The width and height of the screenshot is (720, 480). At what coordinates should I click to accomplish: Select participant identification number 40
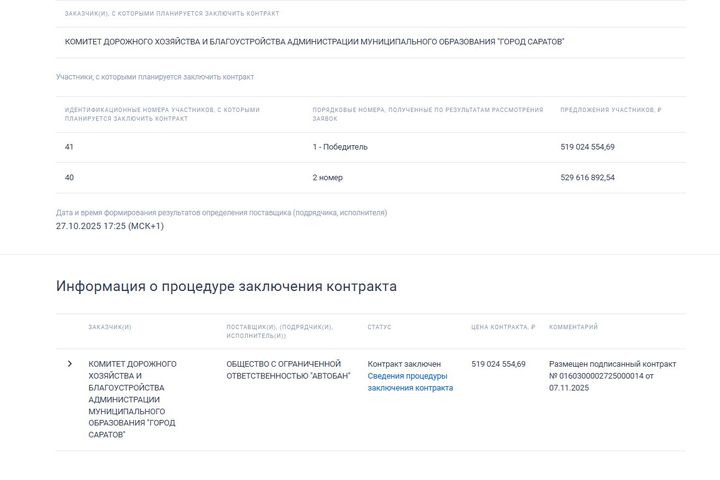69,178
